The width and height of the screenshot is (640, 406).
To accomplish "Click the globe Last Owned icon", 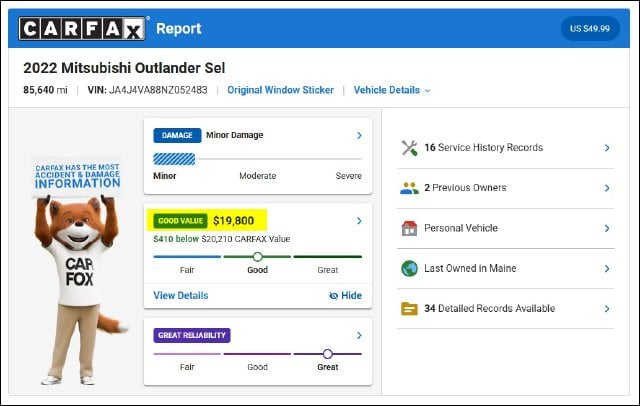I will pos(409,268).
